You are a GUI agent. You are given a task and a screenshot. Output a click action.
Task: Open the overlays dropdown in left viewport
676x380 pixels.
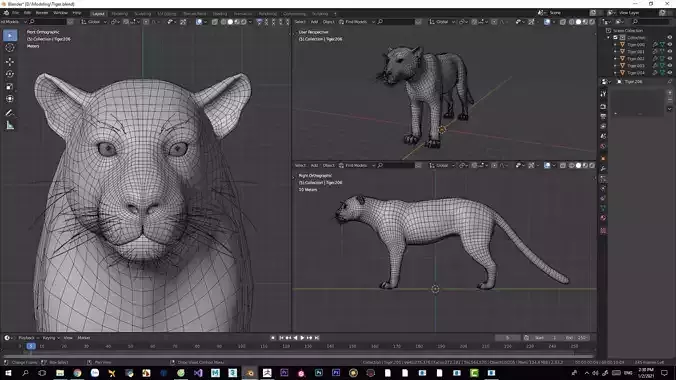[205, 22]
